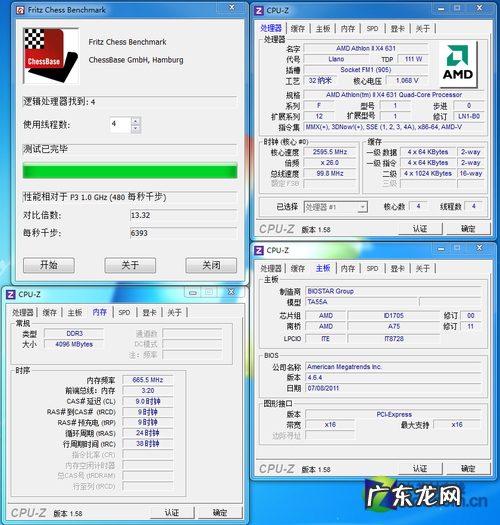Click the 关闭 (Close) button in Fritz

(x=211, y=265)
